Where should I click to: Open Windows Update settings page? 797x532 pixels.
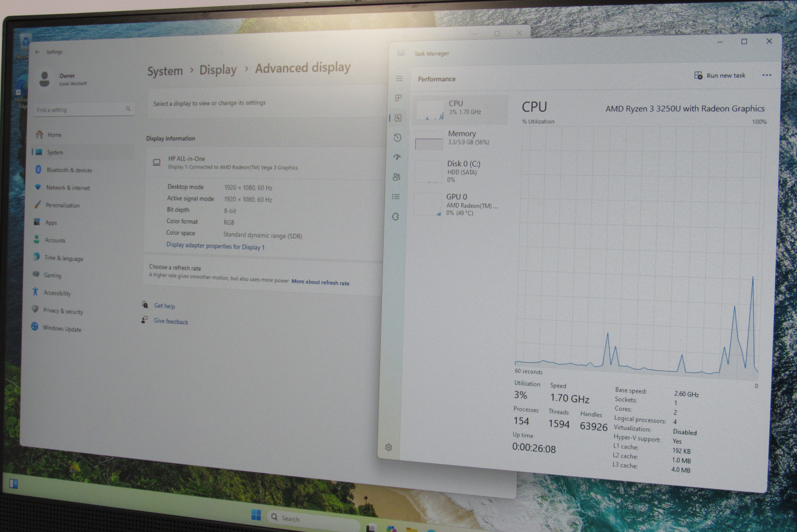click(x=61, y=329)
